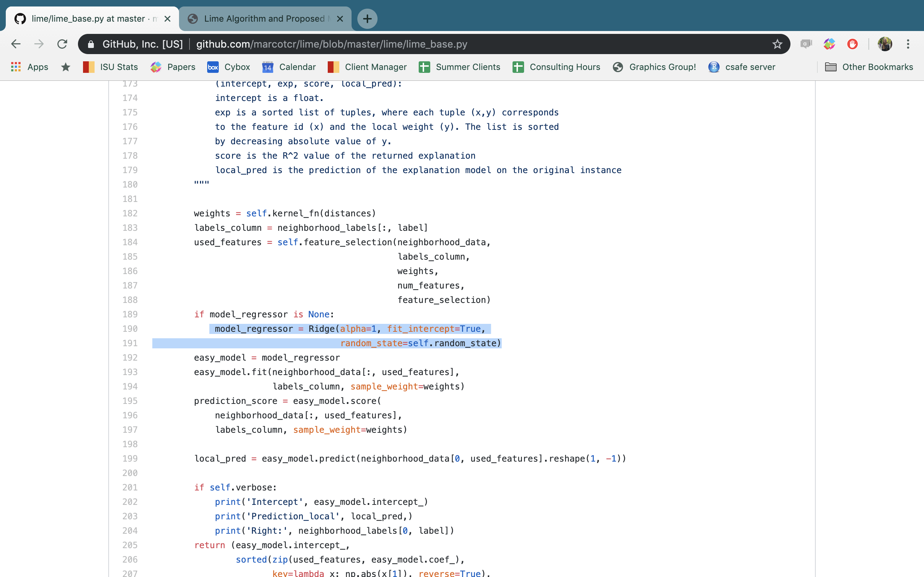Open the Consulting Hours bookmark
924x577 pixels.
click(556, 67)
